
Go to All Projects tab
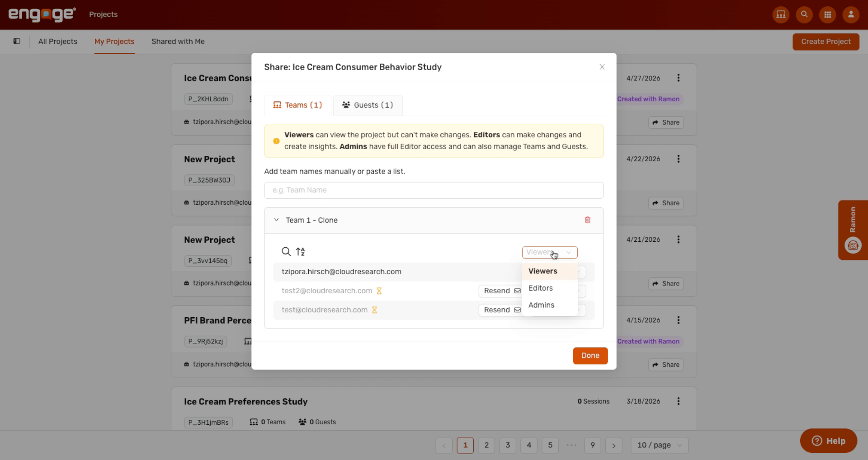click(x=58, y=42)
